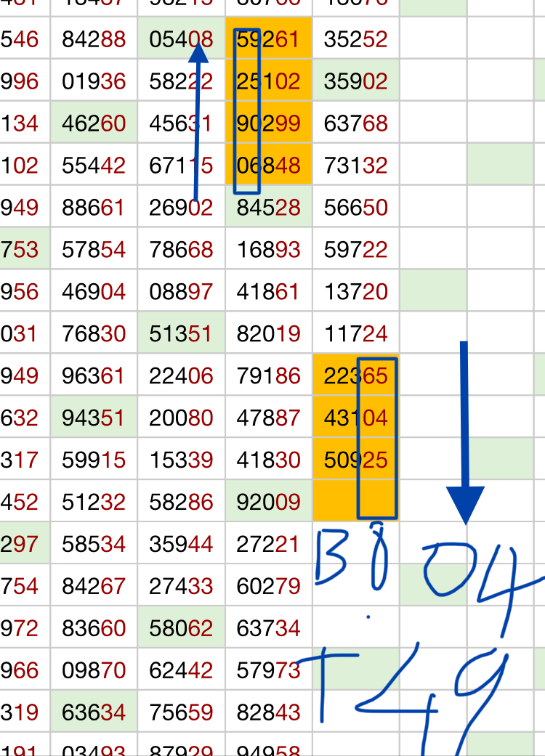Screen dimensions: 545x756
Task: Click the cell showing 20080
Action: 182,417
